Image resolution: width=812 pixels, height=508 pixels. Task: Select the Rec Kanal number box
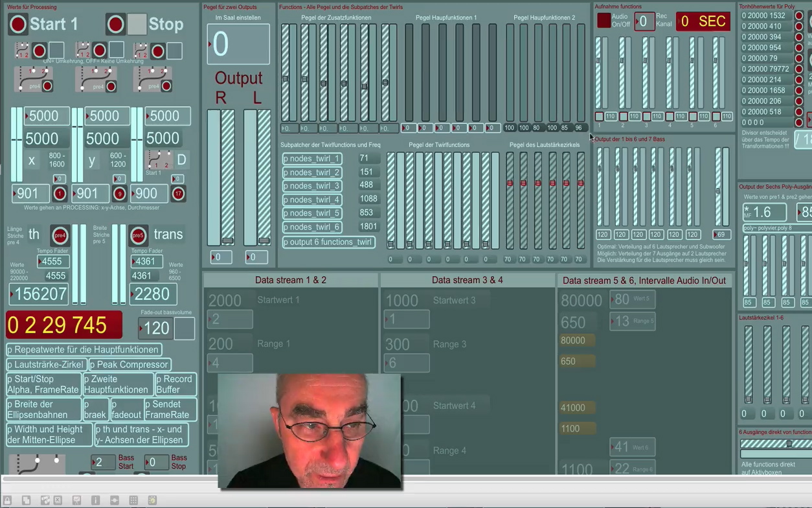coord(644,21)
